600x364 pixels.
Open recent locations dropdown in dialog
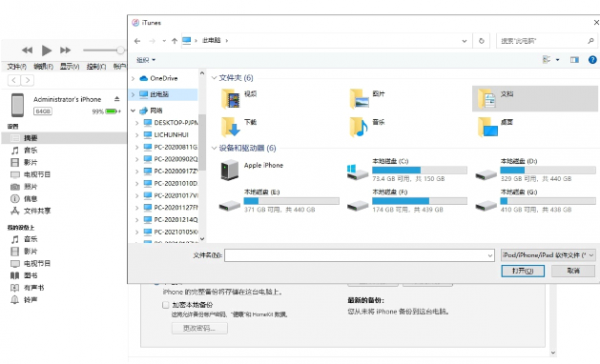164,41
